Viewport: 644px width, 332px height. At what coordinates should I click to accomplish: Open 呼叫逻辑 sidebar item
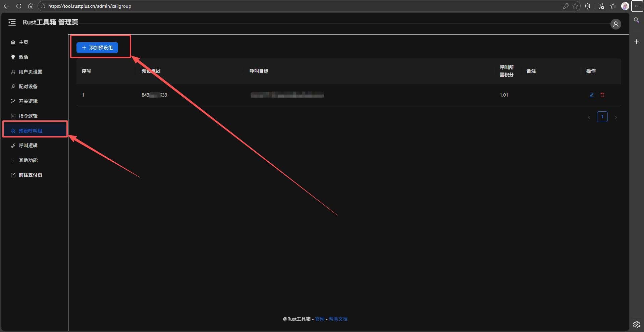(x=28, y=146)
